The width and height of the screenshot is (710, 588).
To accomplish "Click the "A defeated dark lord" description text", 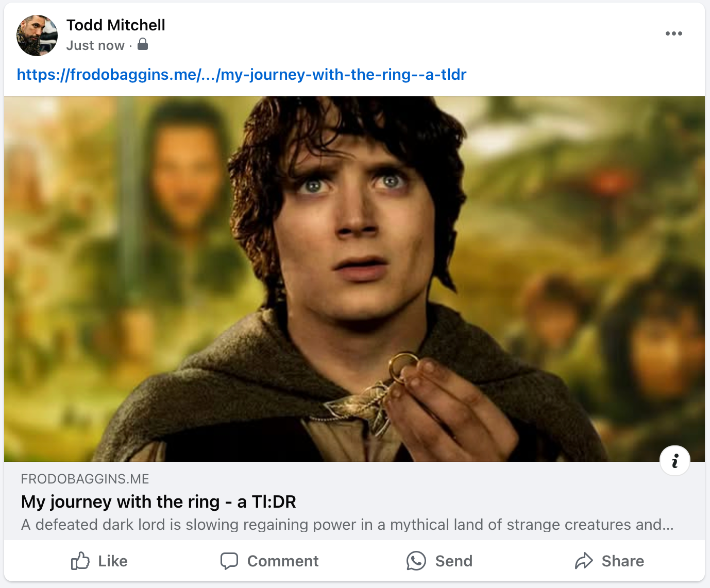I will (347, 525).
